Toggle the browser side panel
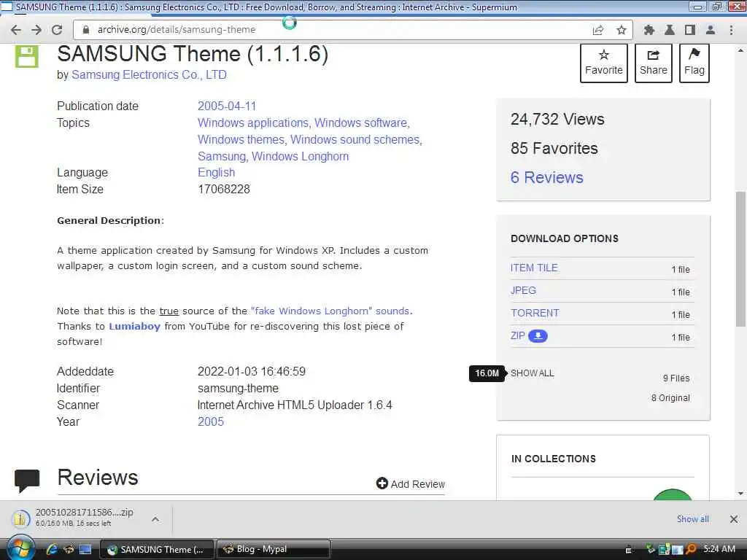Viewport: 747px width, 560px height. click(x=690, y=30)
